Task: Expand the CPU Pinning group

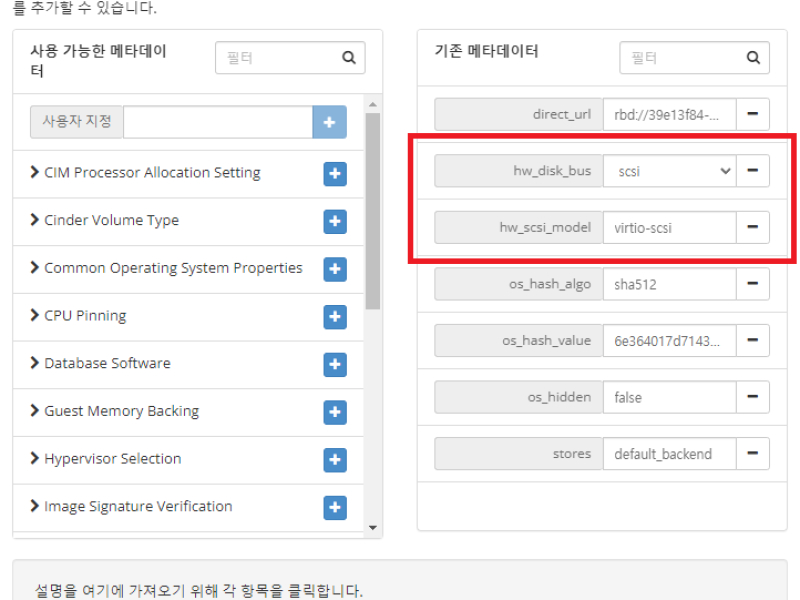Action: point(34,315)
